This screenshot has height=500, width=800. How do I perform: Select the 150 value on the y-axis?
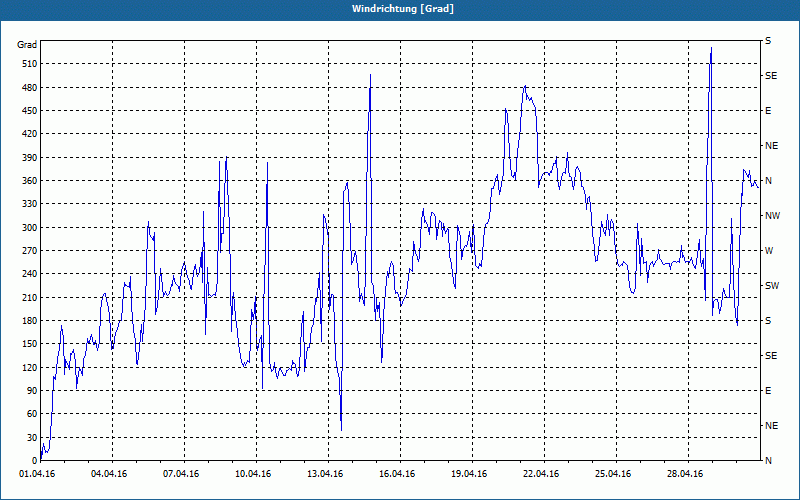coord(30,344)
